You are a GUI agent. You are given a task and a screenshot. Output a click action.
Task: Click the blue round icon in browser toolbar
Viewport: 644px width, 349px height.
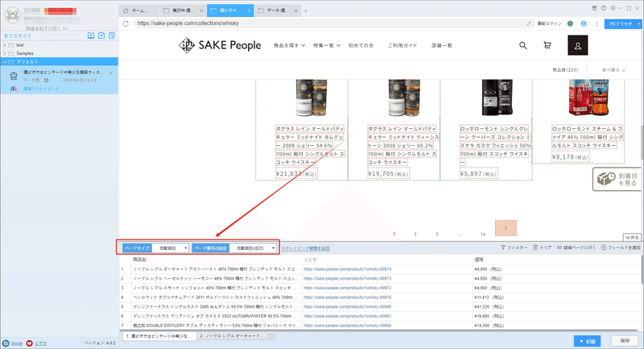pyautogui.click(x=584, y=23)
